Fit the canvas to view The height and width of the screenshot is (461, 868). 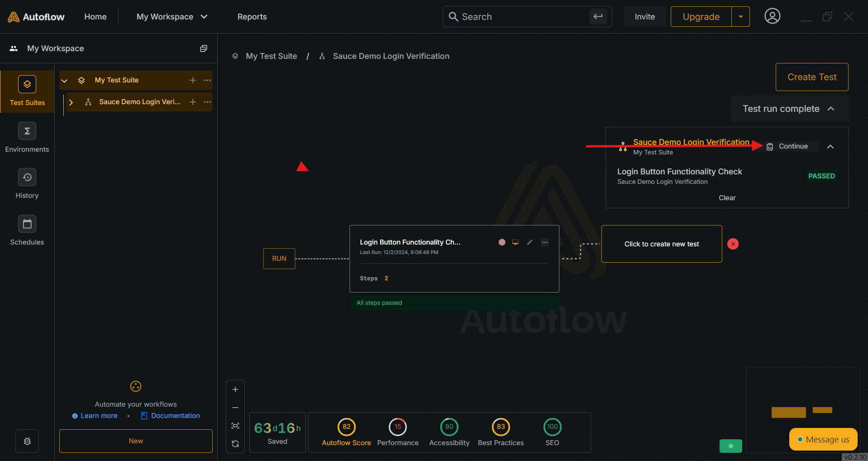click(235, 426)
